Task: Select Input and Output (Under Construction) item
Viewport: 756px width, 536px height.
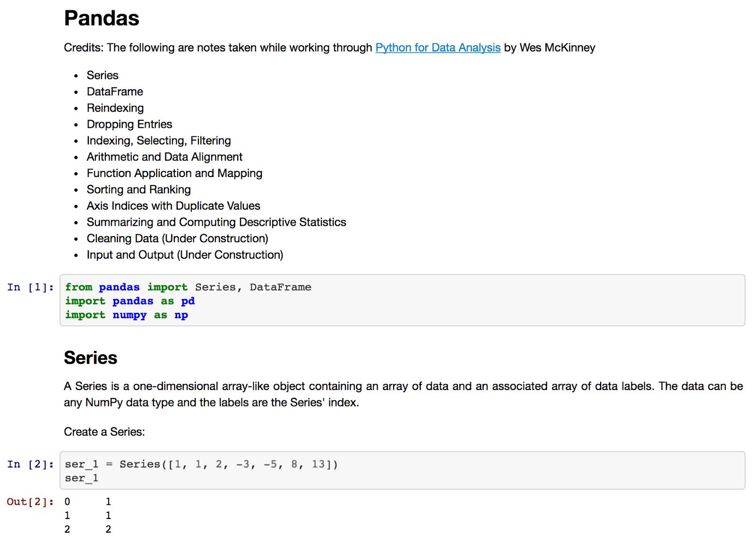Action: [x=185, y=255]
